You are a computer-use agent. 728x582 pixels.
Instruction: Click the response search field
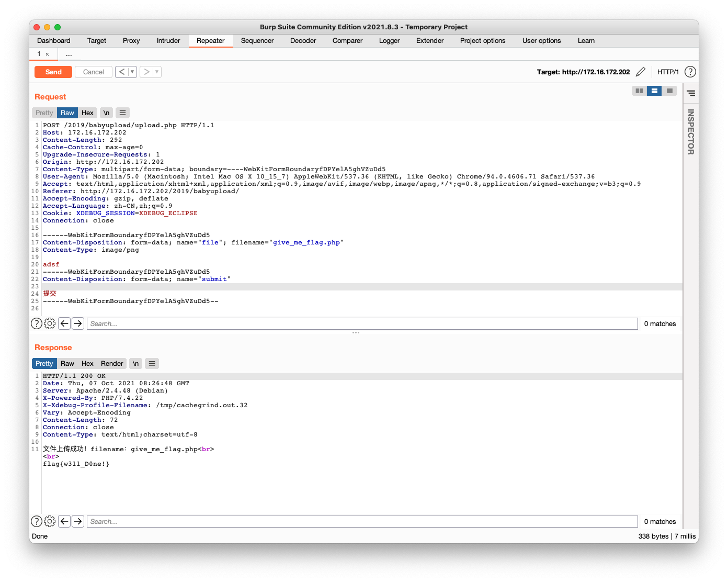[x=362, y=521]
